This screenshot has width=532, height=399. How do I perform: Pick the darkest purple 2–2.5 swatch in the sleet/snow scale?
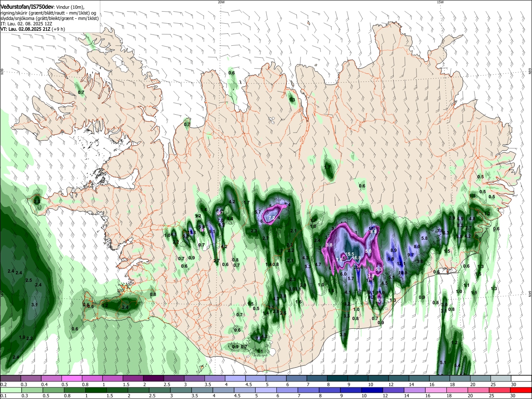tap(153, 379)
